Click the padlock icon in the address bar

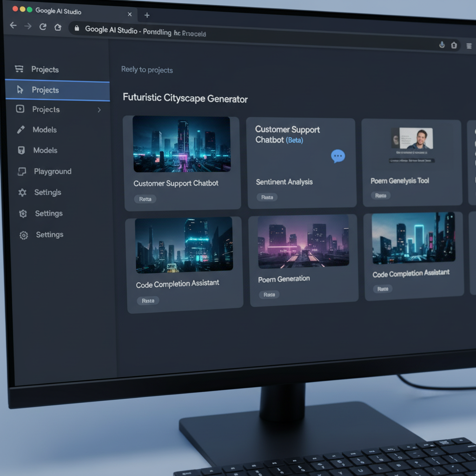[x=77, y=28]
